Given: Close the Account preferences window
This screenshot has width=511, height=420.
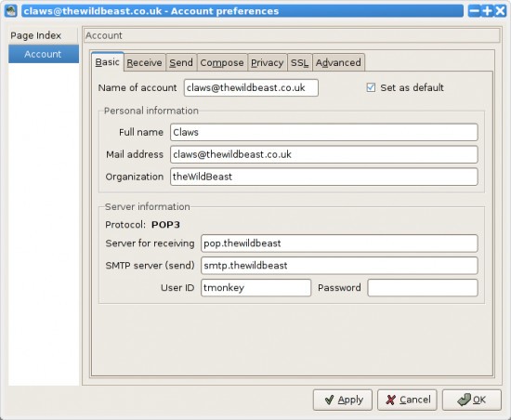Looking at the screenshot, I should (x=500, y=11).
